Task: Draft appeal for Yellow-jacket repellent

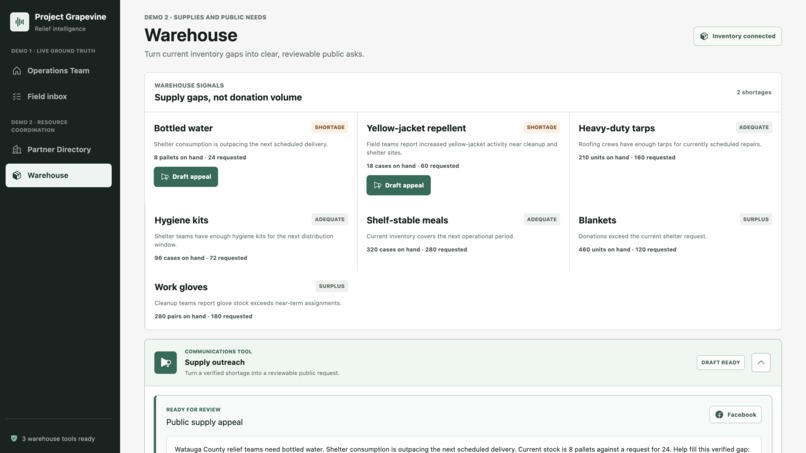Action: (x=398, y=185)
